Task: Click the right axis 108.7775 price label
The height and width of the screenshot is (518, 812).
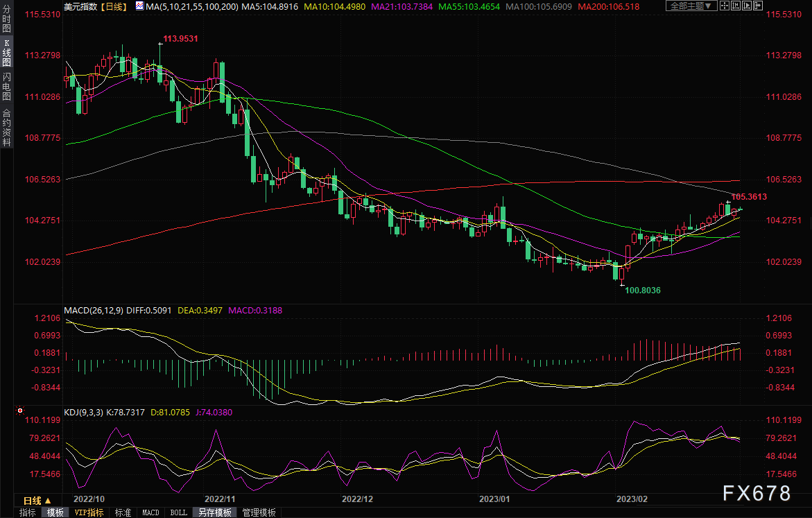Action: coord(784,138)
